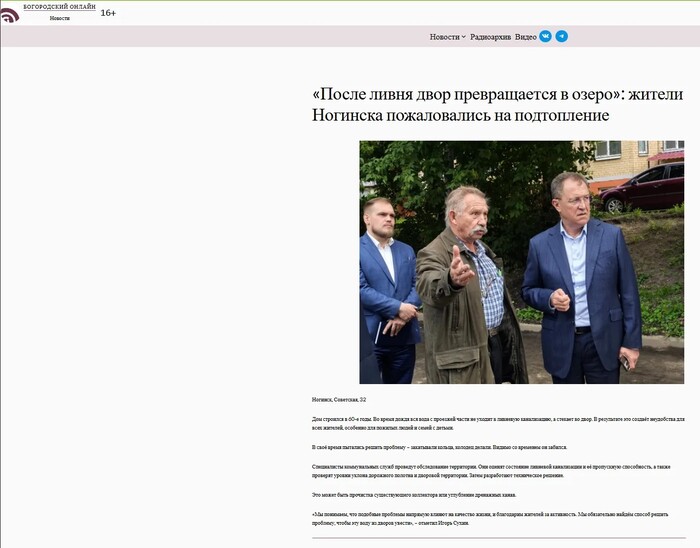Go to the Видео section
700x548 pixels.
point(525,37)
